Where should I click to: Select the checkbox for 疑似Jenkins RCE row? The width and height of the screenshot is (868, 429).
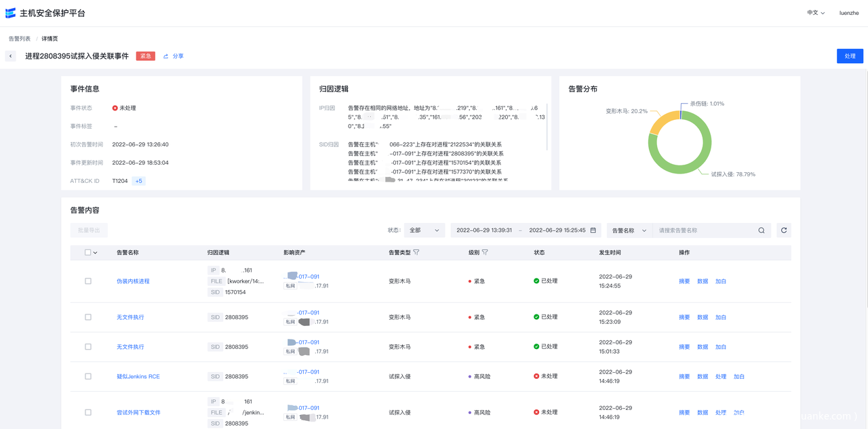pyautogui.click(x=88, y=376)
